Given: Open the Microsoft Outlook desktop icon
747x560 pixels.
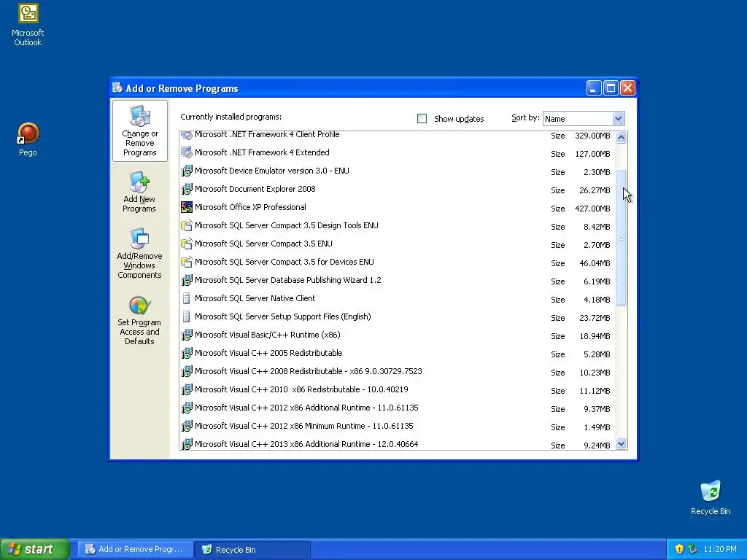Looking at the screenshot, I should coord(28,13).
